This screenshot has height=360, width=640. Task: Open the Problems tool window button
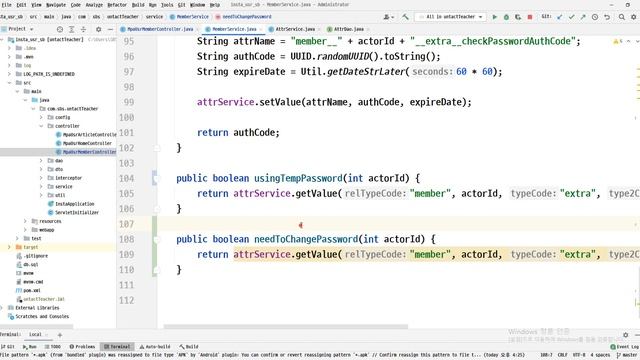(82, 347)
